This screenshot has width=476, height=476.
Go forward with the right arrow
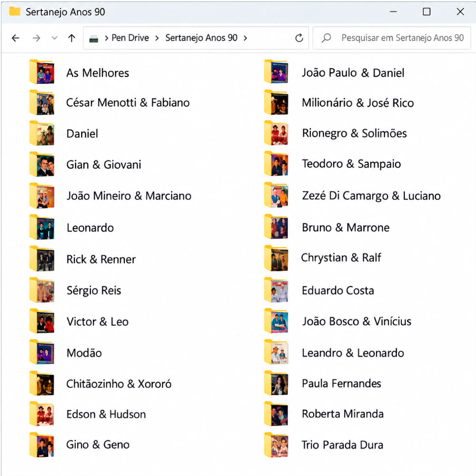(x=36, y=38)
